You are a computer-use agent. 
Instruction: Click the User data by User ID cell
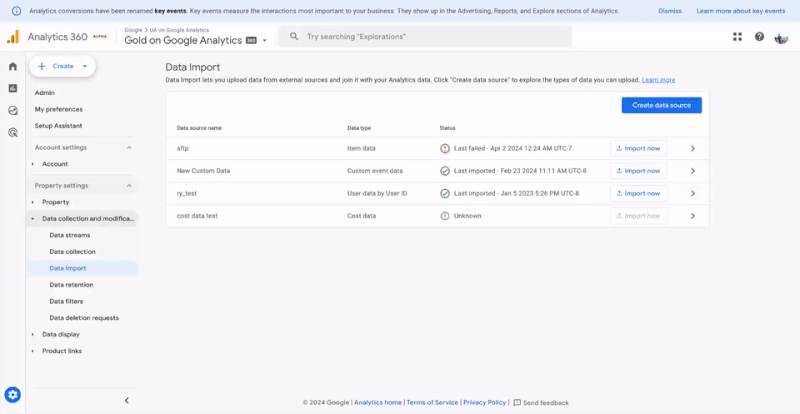[x=377, y=193]
